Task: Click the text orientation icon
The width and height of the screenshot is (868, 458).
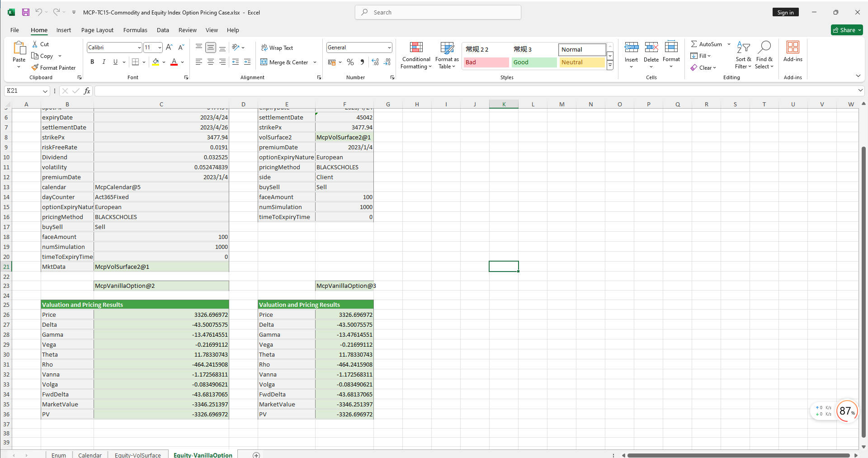Action: [x=236, y=47]
